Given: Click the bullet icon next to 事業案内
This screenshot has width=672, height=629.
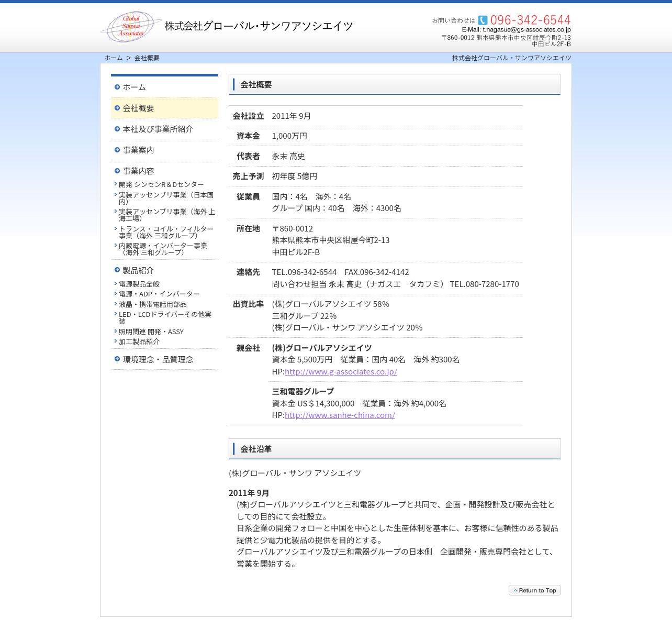Looking at the screenshot, I should coord(117,150).
